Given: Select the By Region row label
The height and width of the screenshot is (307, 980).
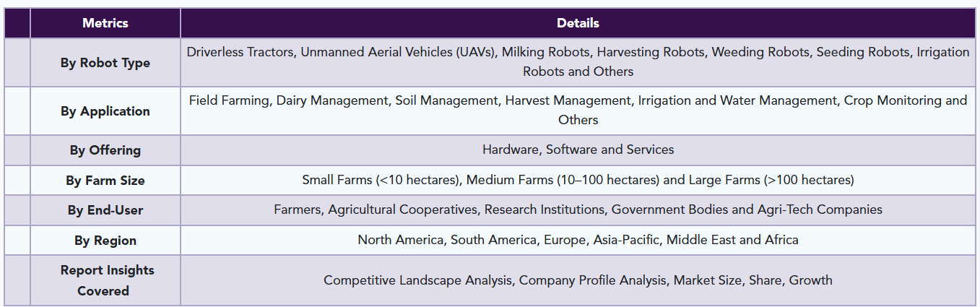Looking at the screenshot, I should (105, 241).
